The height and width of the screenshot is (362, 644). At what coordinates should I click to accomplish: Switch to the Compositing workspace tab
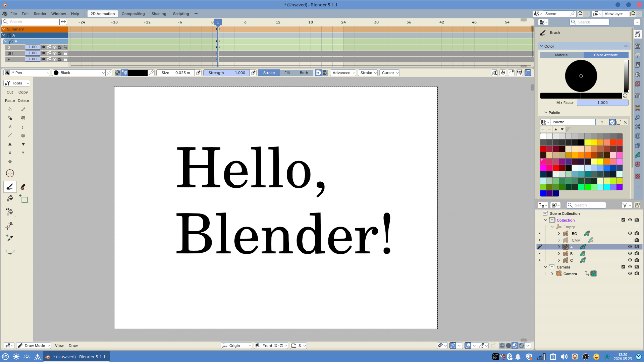click(133, 14)
